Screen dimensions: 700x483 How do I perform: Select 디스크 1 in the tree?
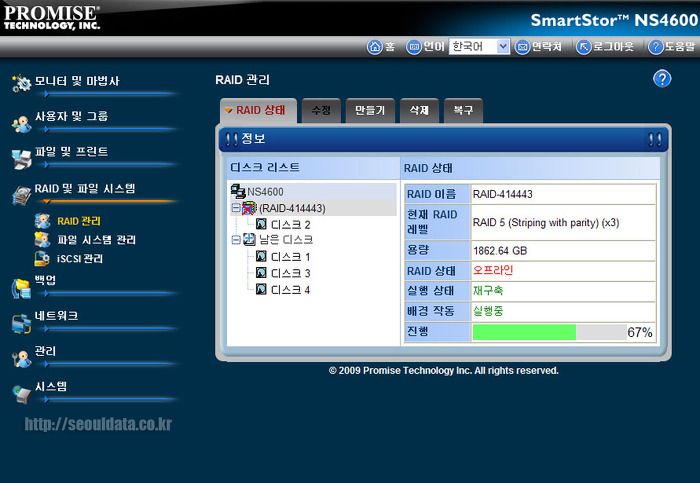pyautogui.click(x=290, y=257)
